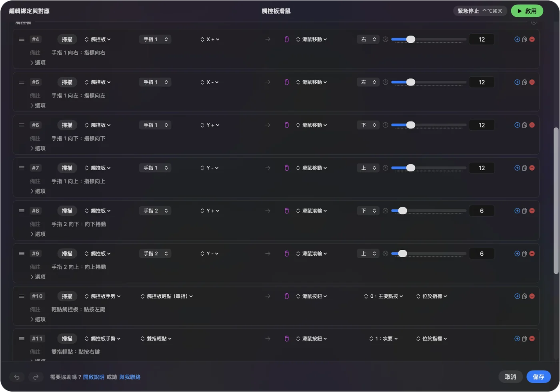
Task: Click the value field 6 in row #9
Action: (x=482, y=254)
